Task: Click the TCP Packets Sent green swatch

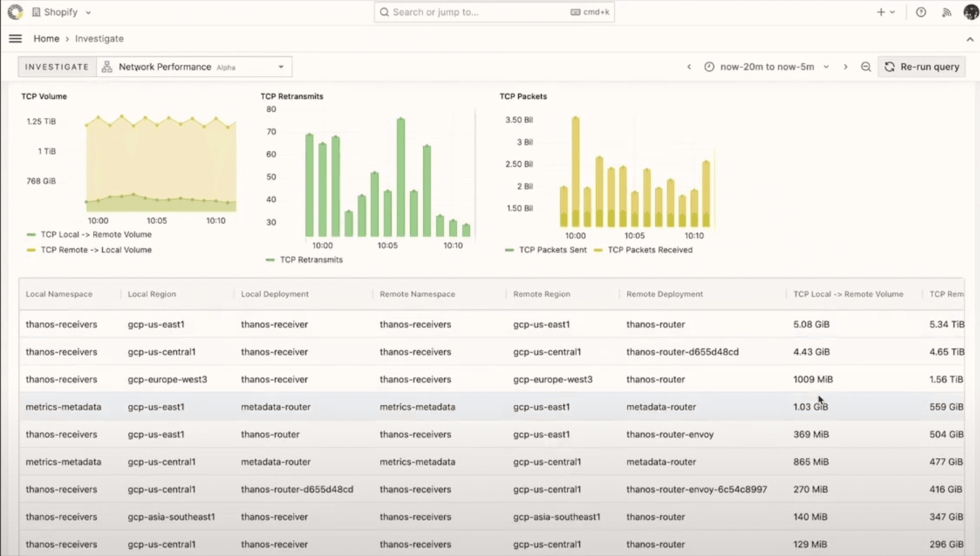Action: click(x=509, y=250)
